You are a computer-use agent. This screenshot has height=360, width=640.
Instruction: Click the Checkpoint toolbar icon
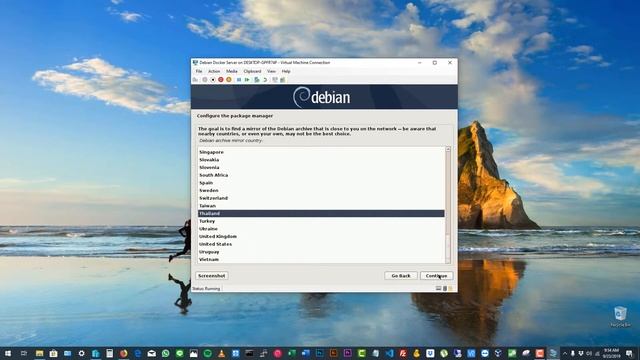(x=257, y=80)
